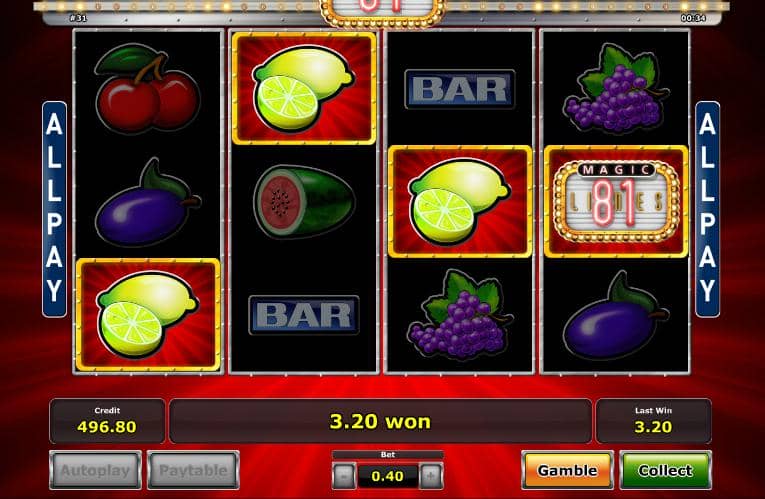The image size is (765, 499).
Task: Select the BAR symbol on third reel
Action: (x=460, y=89)
